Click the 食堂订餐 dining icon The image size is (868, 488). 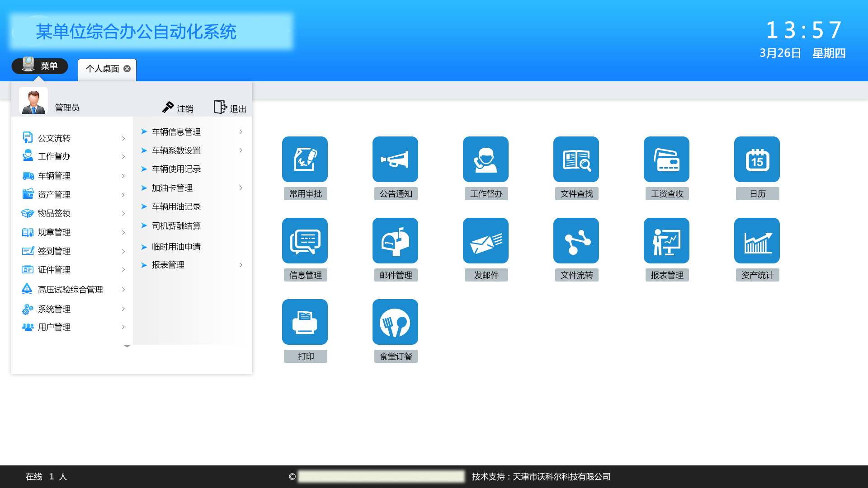coord(395,322)
